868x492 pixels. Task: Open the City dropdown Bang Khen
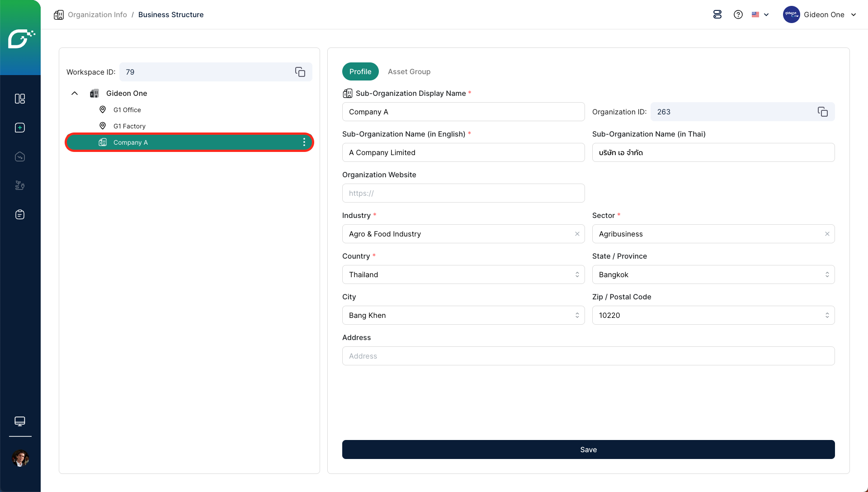[x=463, y=315]
